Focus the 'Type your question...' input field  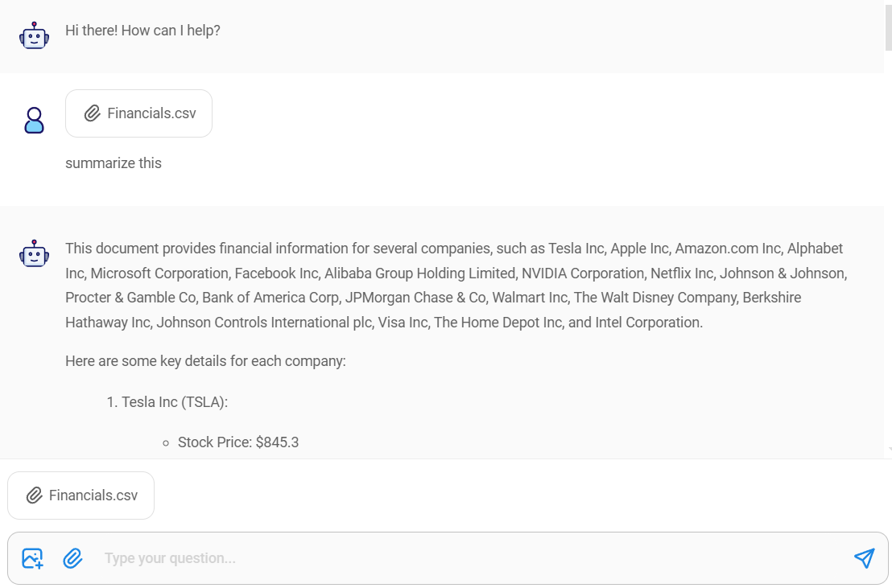coord(467,558)
